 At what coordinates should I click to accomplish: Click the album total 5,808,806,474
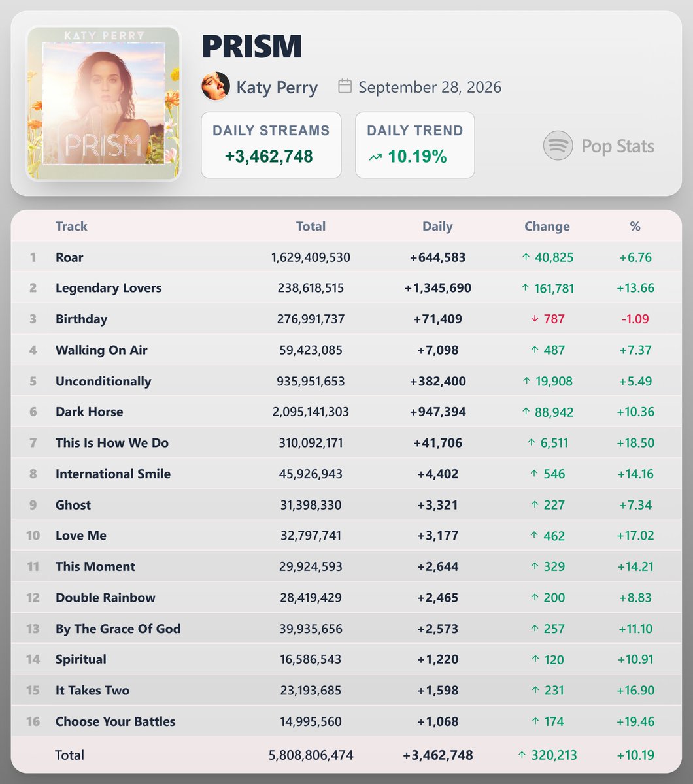tap(311, 755)
